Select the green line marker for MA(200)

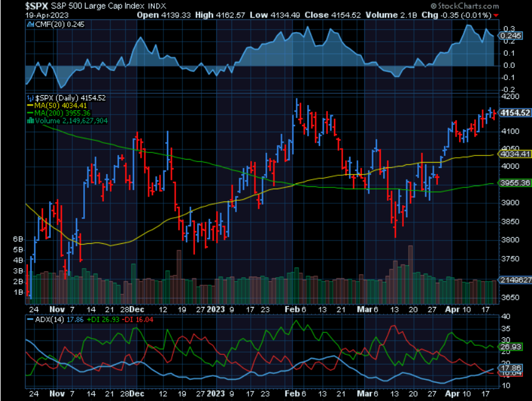pyautogui.click(x=29, y=112)
